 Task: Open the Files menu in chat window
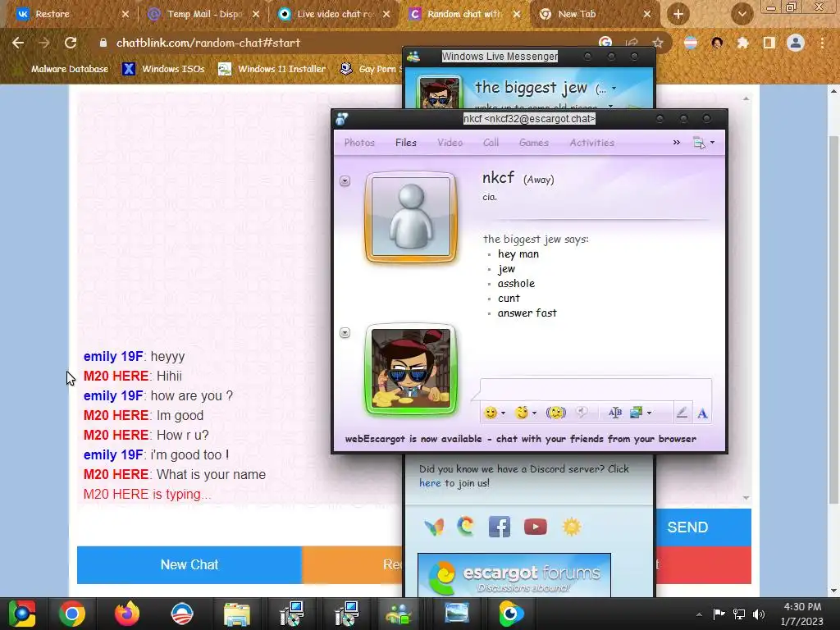405,143
